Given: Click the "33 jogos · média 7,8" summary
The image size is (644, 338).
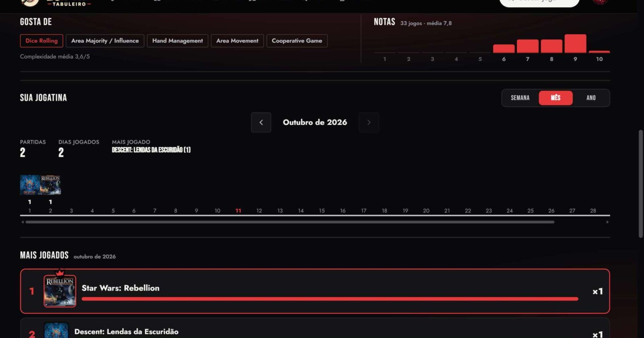Looking at the screenshot, I should coord(426,23).
